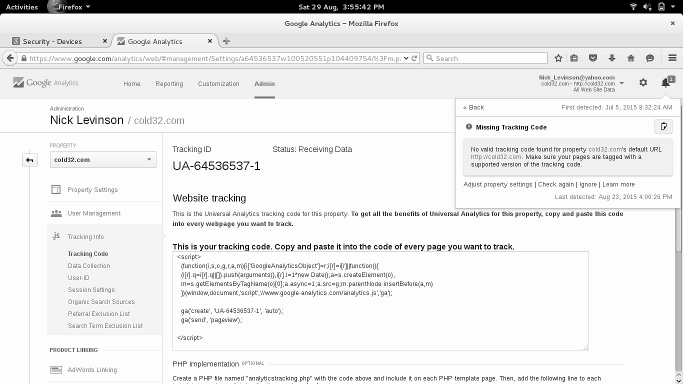Select the Google Analytics browser tab
Image resolution: width=683 pixels, height=384 pixels.
pyautogui.click(x=165, y=41)
